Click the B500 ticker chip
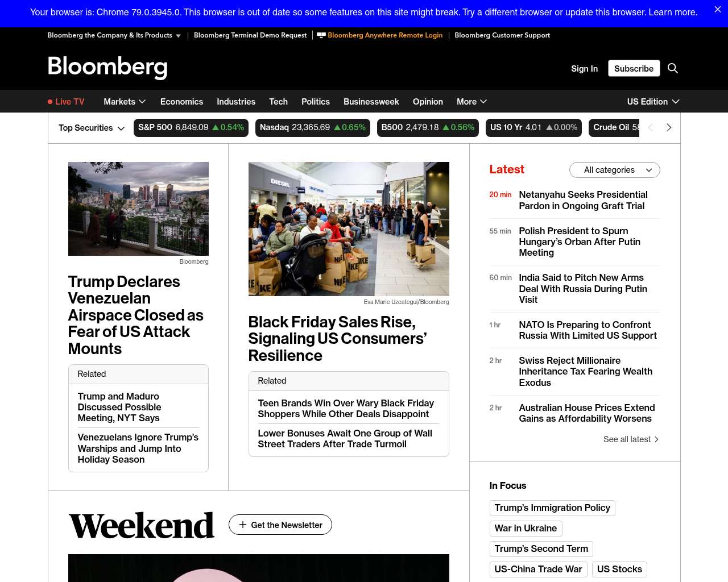 [428, 128]
